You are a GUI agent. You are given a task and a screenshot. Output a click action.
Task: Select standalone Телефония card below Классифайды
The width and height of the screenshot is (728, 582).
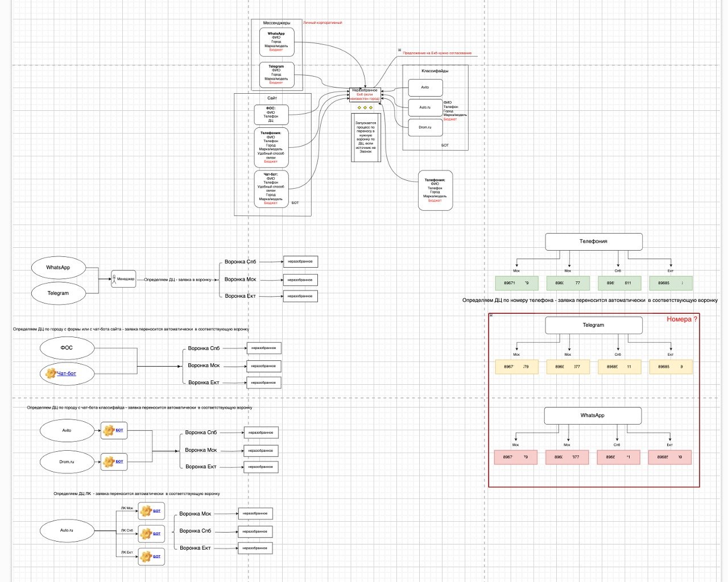coord(435,190)
